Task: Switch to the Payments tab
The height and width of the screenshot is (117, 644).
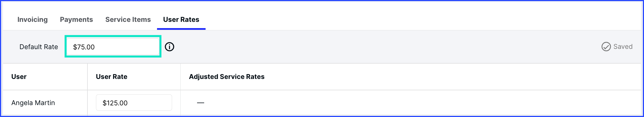Action: point(76,20)
